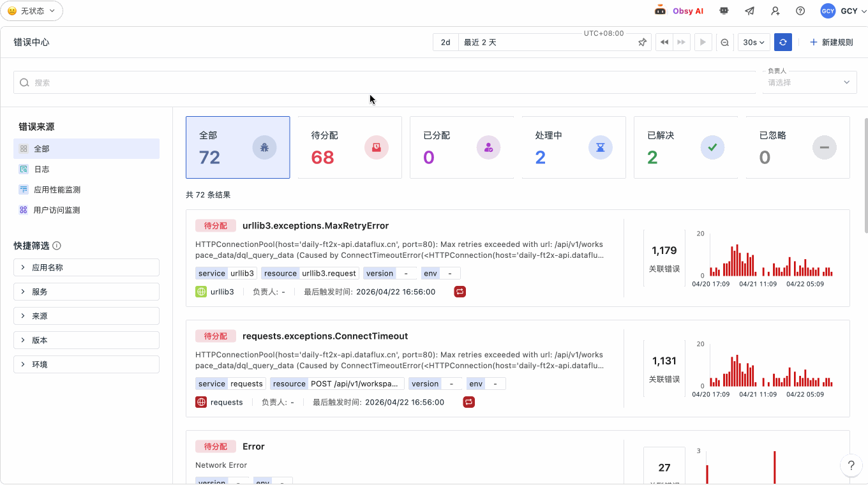The image size is (868, 485).
Task: Click the info icon beside 快捷筛选
Action: click(57, 246)
